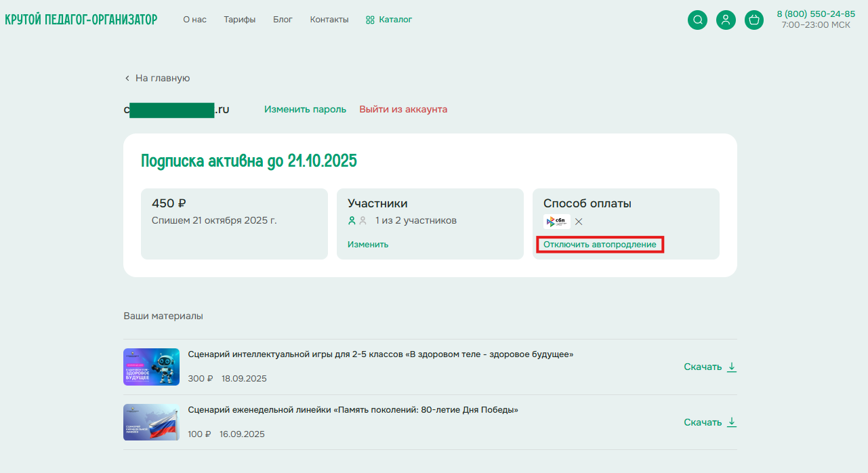Viewport: 868px width, 473px height.
Task: Click download arrow for intellectual game scenario
Action: pyautogui.click(x=732, y=367)
